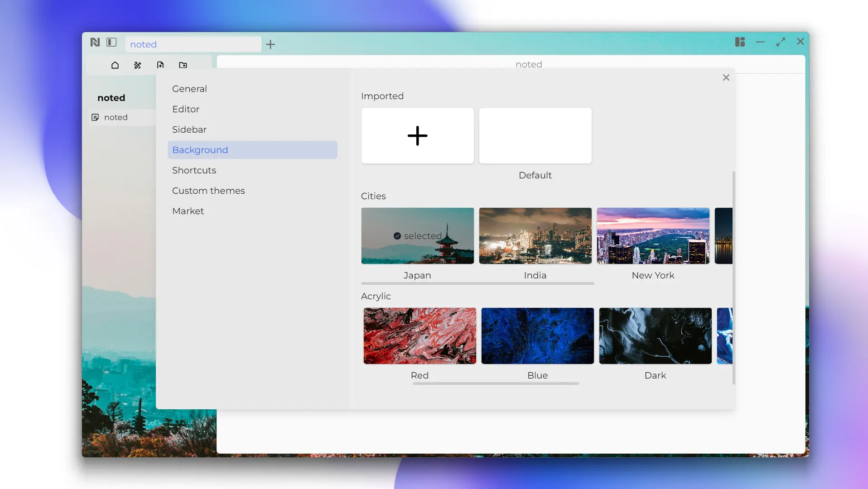This screenshot has height=489, width=868.
Task: Click the Noted N logo icon
Action: 95,42
